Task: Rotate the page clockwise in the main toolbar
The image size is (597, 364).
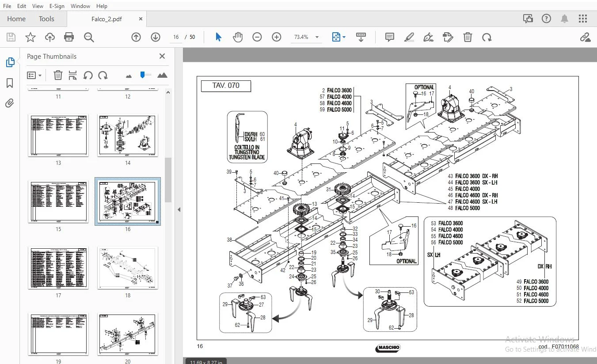Action: (x=487, y=37)
